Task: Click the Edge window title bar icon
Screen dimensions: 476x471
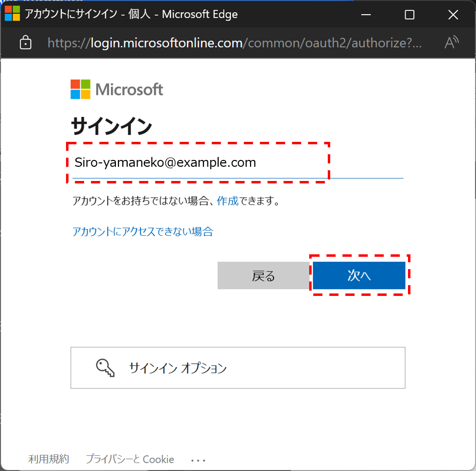Action: tap(12, 14)
